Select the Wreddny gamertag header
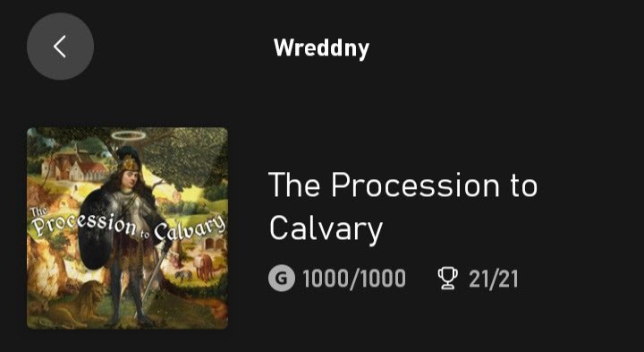 tap(321, 48)
